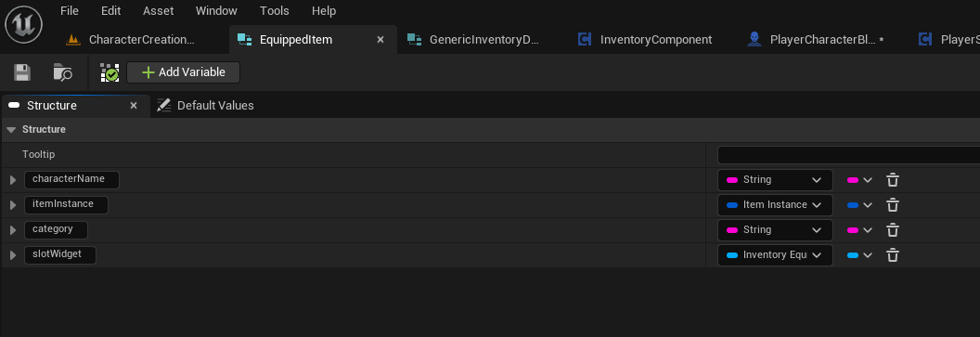980x337 pixels.
Task: Add a new variable to structure
Action: pyautogui.click(x=183, y=72)
